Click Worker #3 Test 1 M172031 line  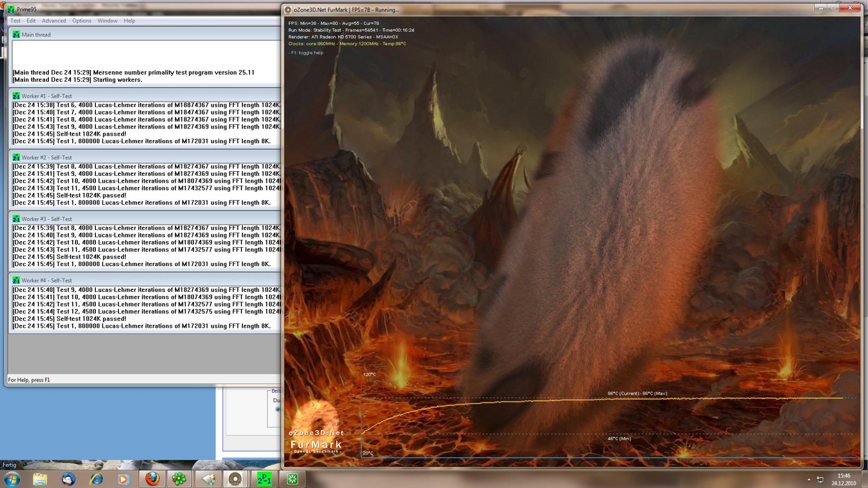tap(141, 264)
